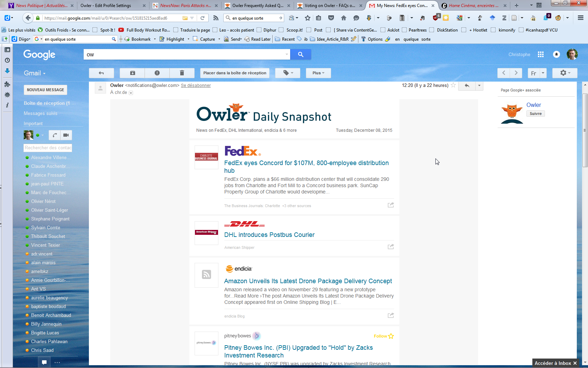588x368 pixels.
Task: Click 'Se désabonner' link
Action: [196, 86]
